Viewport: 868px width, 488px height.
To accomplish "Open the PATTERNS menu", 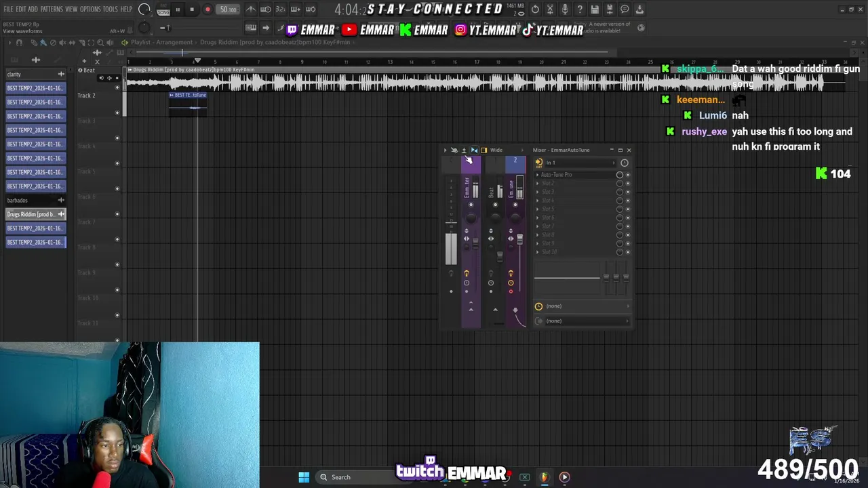I will click(52, 9).
